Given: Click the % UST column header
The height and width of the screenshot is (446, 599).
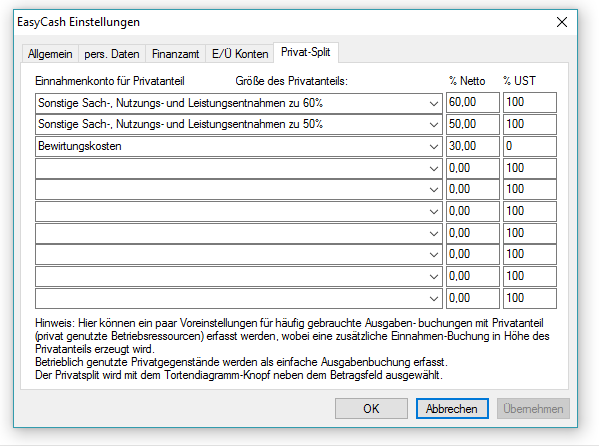Looking at the screenshot, I should coord(519,81).
